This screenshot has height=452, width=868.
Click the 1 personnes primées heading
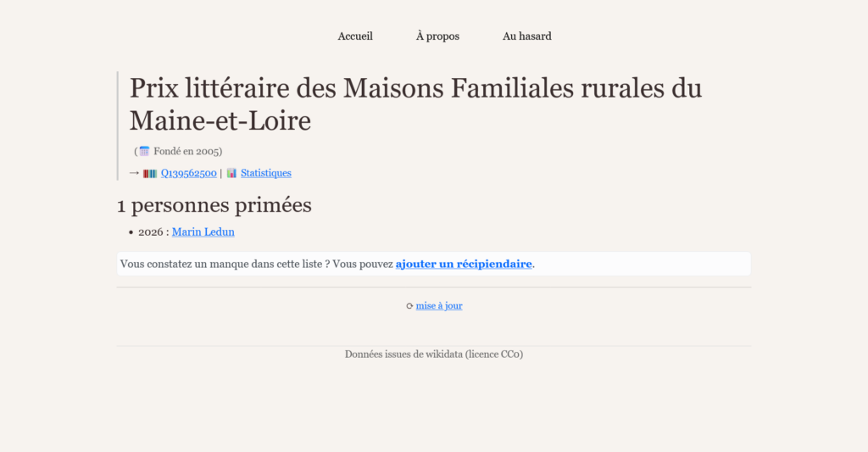(214, 204)
